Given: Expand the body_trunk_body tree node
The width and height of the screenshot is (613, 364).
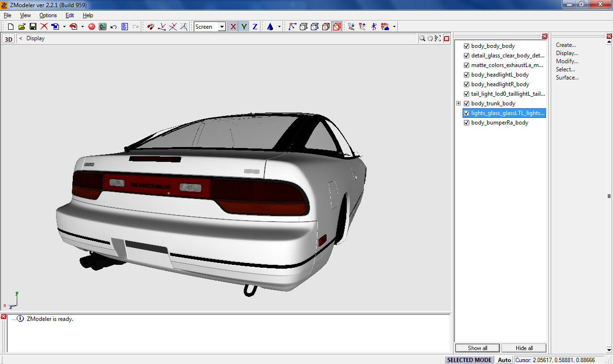Looking at the screenshot, I should pyautogui.click(x=458, y=103).
